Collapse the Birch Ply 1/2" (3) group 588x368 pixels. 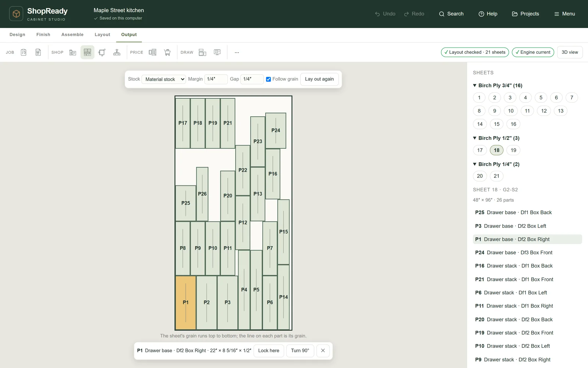pos(496,138)
